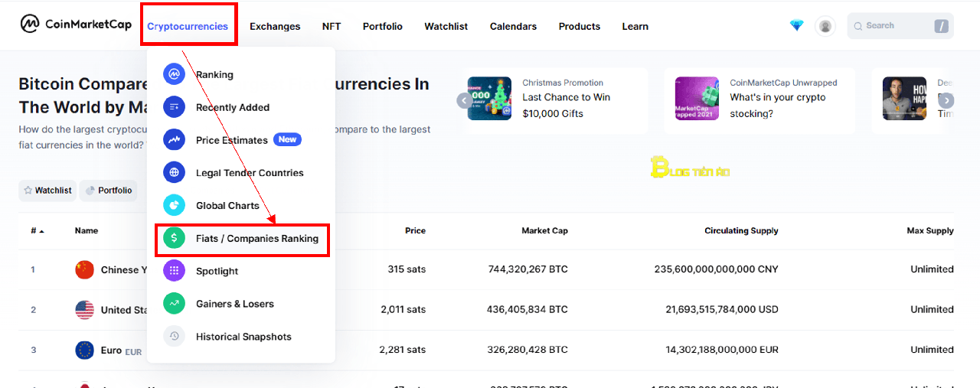Click the Recently Added icon

[175, 107]
